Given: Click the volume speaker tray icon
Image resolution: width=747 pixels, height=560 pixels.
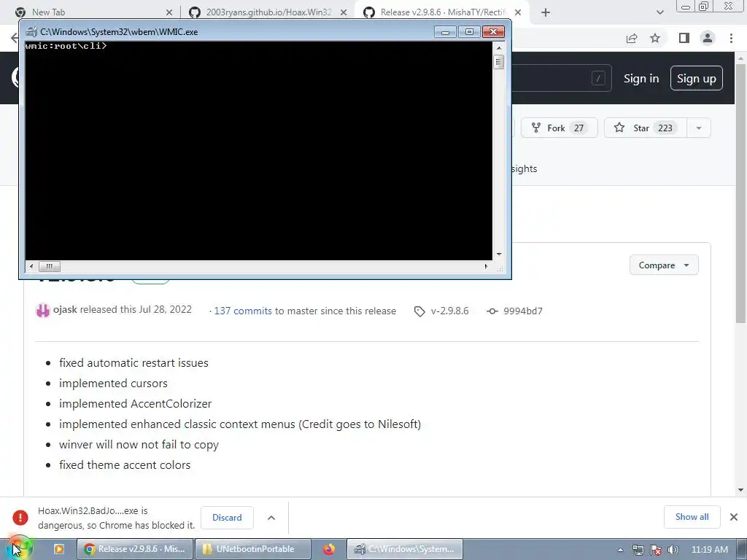Looking at the screenshot, I should (x=673, y=550).
